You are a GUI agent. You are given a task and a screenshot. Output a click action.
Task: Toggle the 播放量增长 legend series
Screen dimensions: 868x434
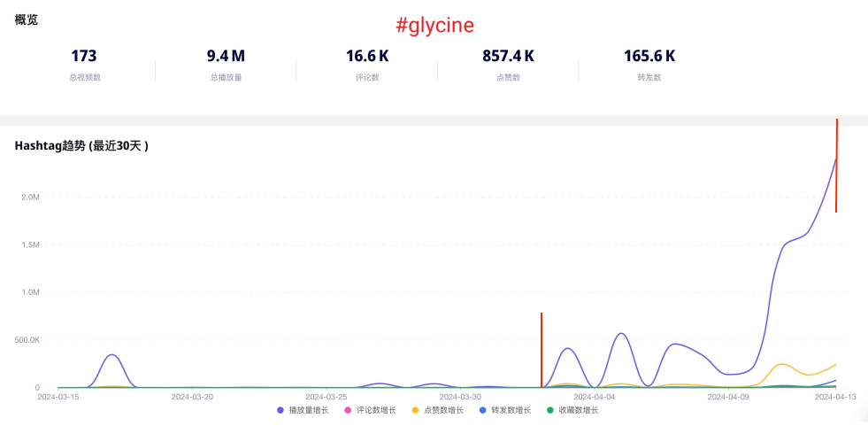[x=303, y=410]
